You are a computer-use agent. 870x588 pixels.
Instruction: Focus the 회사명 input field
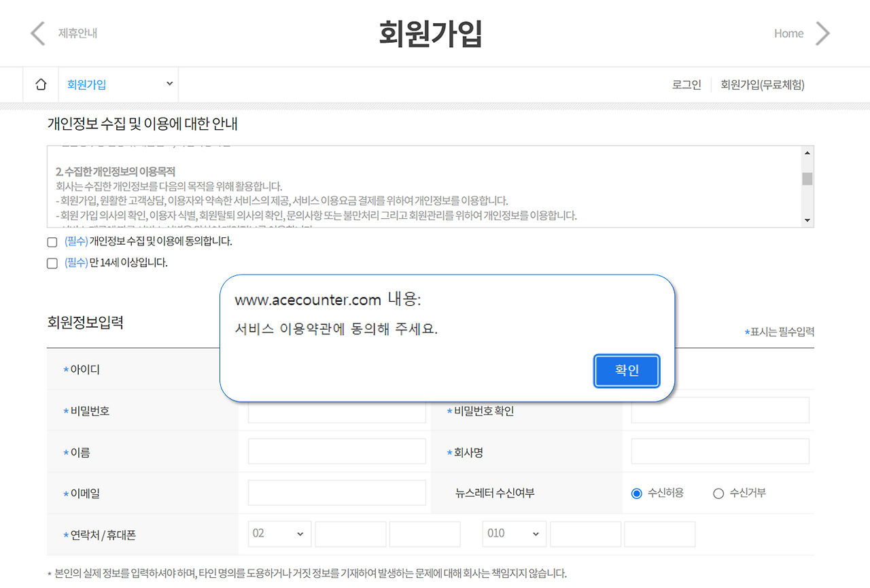click(720, 451)
